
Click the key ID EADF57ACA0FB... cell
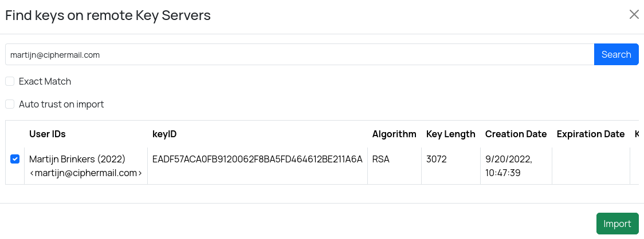pos(257,159)
